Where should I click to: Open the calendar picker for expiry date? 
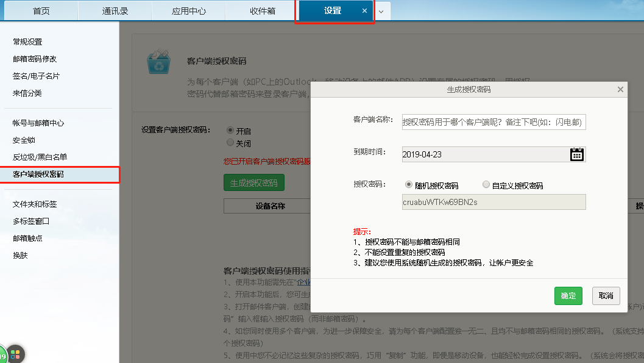[x=576, y=154]
